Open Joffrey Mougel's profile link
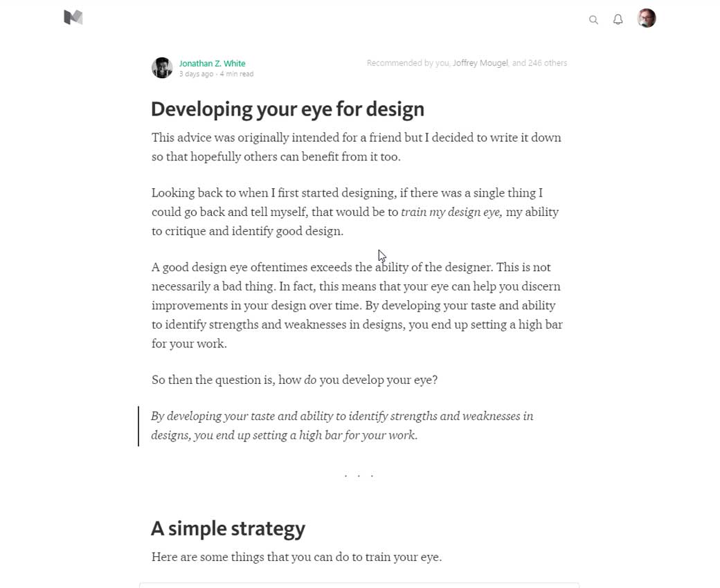This screenshot has height=588, width=720. coord(480,63)
